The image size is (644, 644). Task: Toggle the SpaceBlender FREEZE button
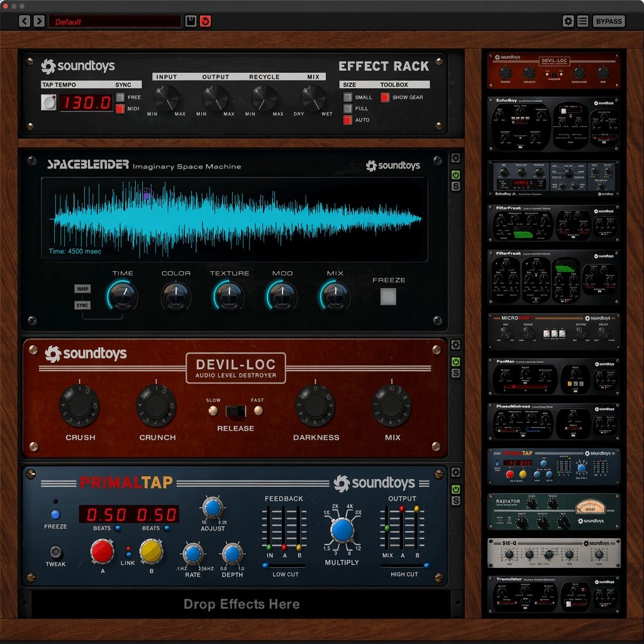coord(388,297)
